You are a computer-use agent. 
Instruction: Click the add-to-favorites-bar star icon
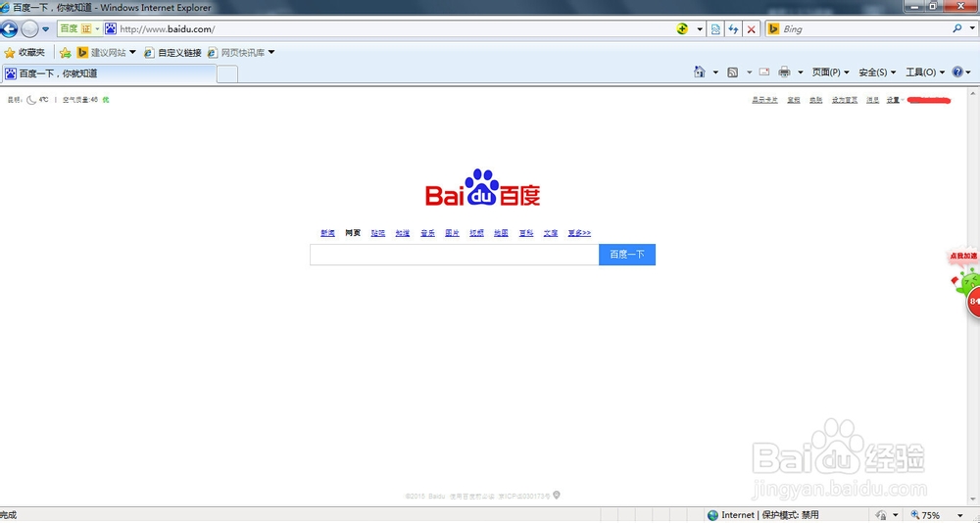65,53
